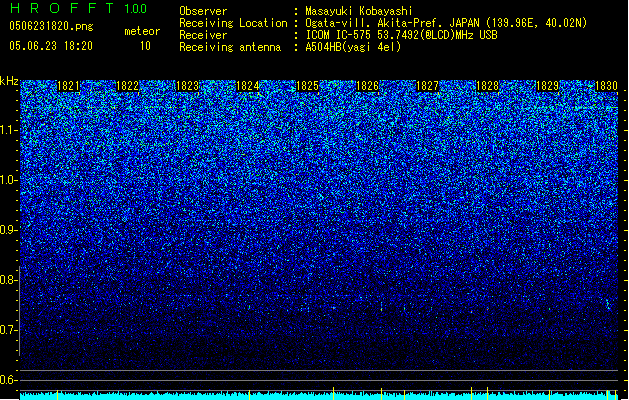Click the 1828 time marker
629x400 pixels.
tap(487, 86)
